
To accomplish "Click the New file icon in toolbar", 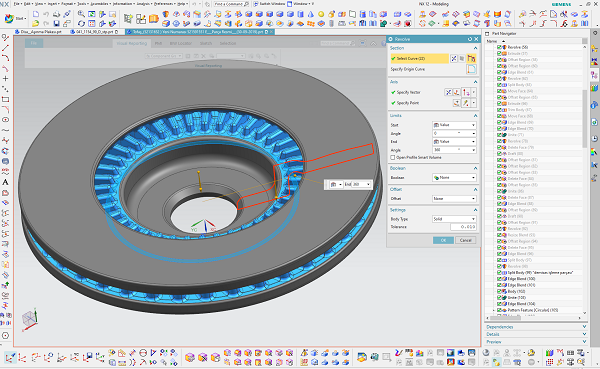I will pyautogui.click(x=36, y=14).
